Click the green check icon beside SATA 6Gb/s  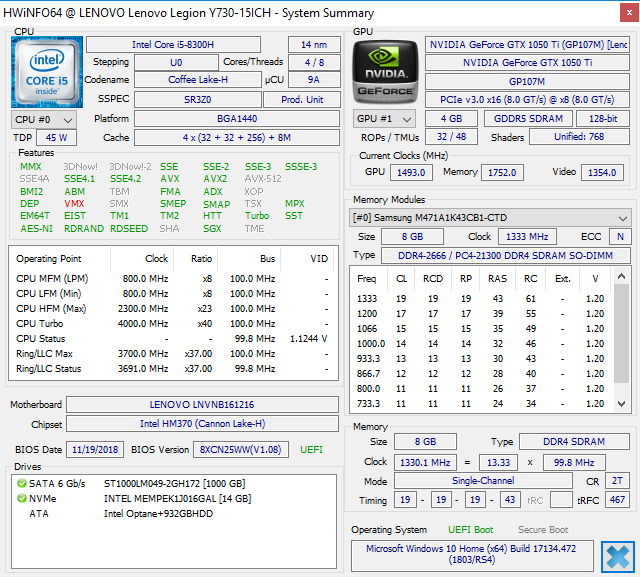tap(22, 484)
